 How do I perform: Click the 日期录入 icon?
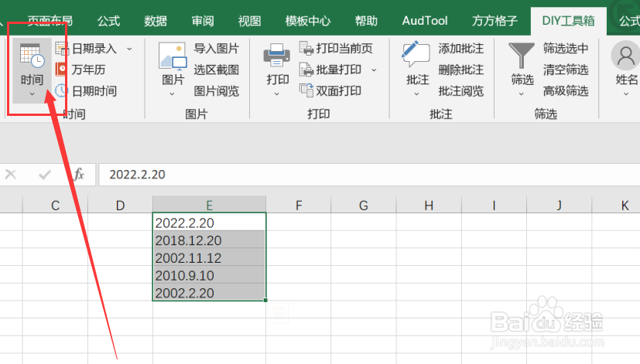click(x=62, y=49)
